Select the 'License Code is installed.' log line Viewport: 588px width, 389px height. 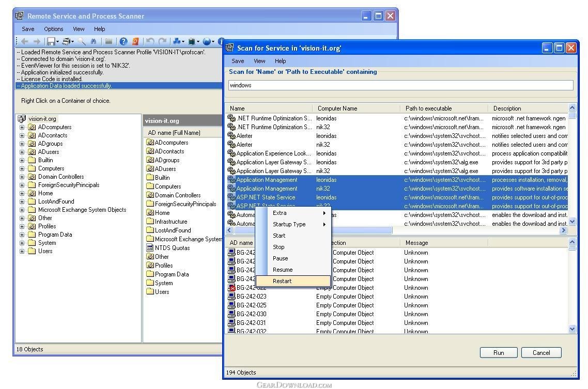(119, 79)
